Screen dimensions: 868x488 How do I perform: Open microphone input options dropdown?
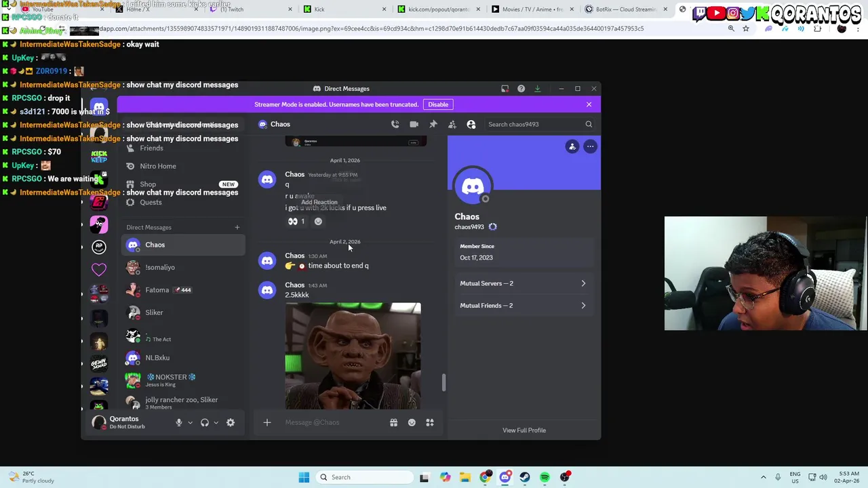tap(190, 422)
